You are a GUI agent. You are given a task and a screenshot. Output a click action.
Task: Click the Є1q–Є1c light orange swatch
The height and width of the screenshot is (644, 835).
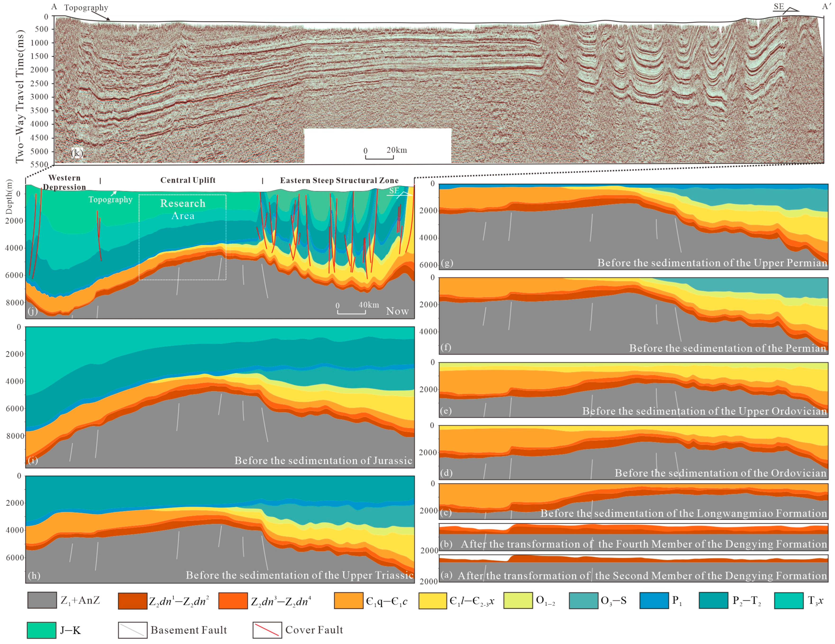(x=348, y=600)
